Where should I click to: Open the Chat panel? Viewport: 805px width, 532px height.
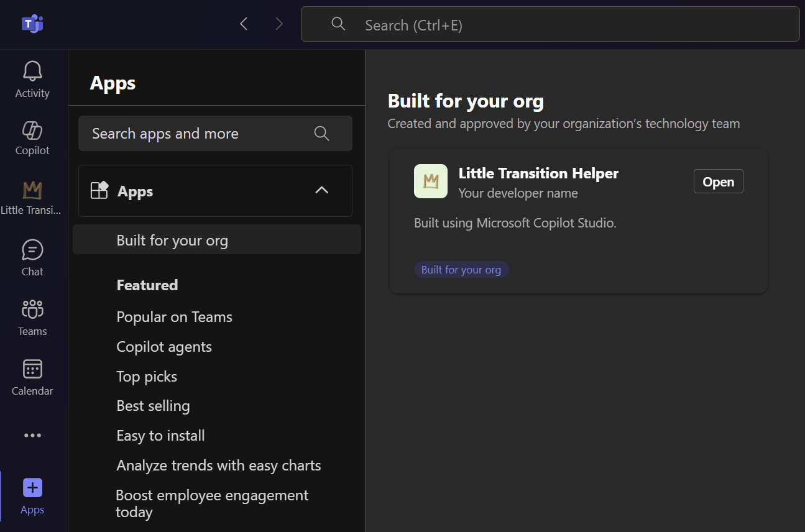32,256
